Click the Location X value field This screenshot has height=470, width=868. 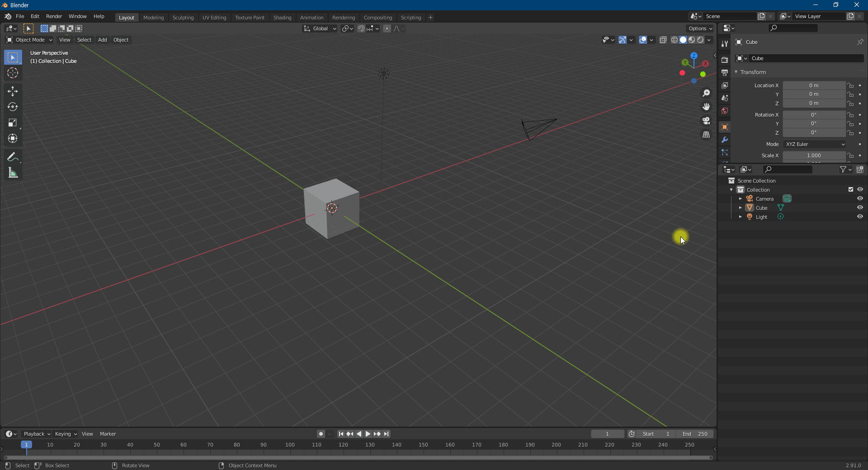tap(814, 85)
